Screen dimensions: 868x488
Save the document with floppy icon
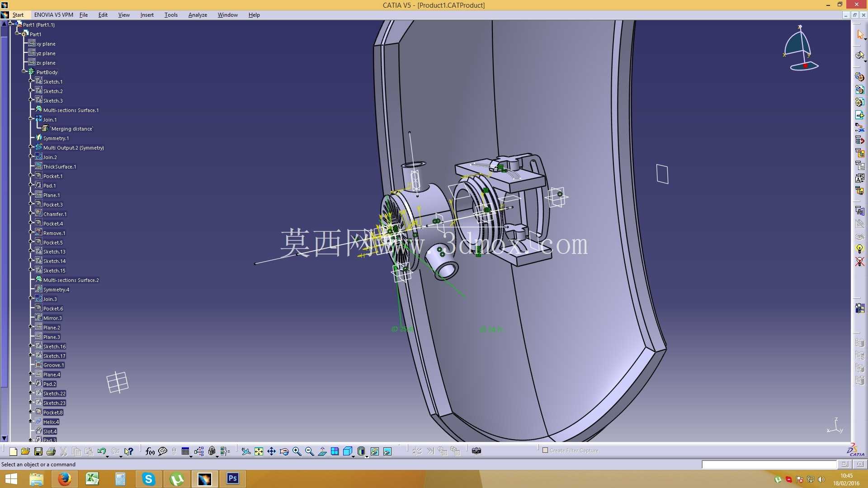tap(38, 451)
